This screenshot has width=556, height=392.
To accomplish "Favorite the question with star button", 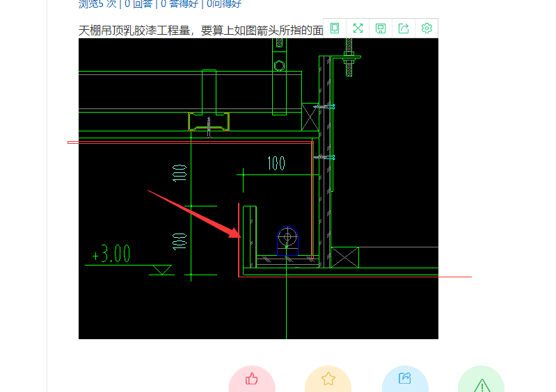I will tap(328, 379).
